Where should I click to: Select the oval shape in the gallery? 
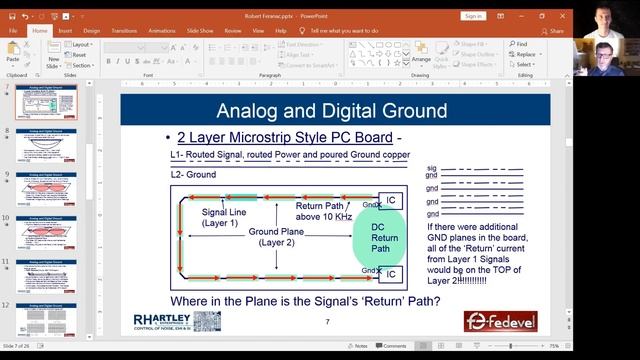coord(388,44)
